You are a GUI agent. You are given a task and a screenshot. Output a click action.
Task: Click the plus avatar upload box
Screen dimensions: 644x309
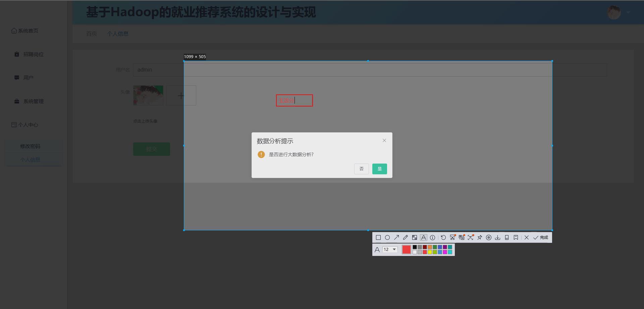[181, 95]
